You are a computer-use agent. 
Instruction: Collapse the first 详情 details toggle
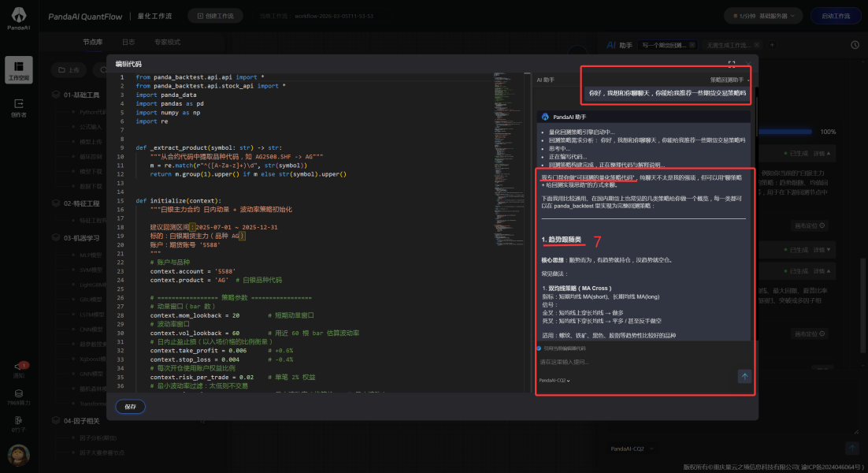pos(822,154)
